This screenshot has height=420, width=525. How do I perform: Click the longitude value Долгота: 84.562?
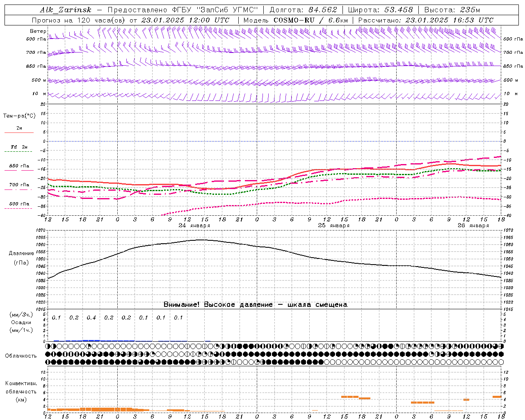point(303,10)
